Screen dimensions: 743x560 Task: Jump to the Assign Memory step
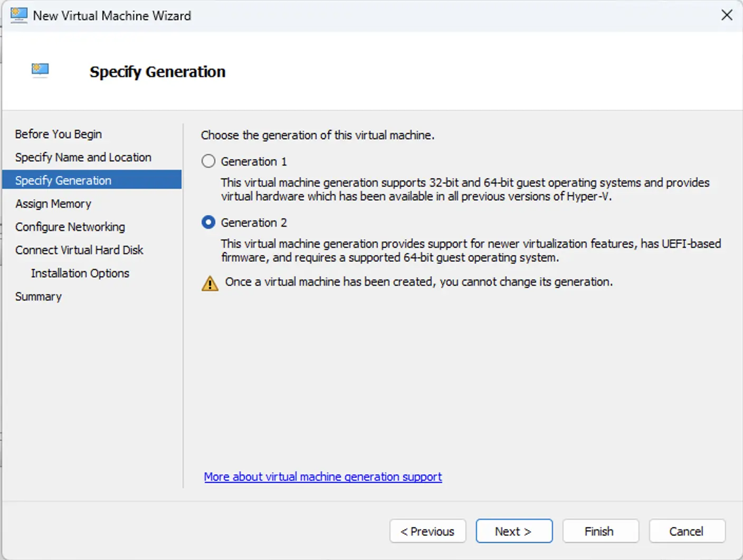[53, 203]
